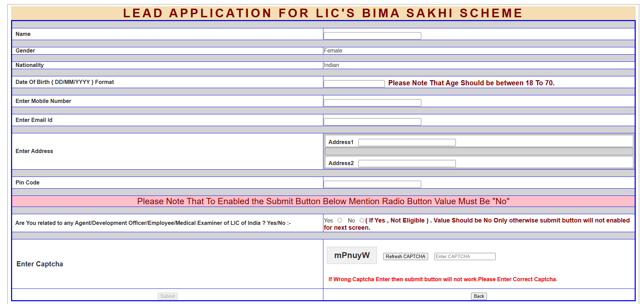
Task: Click the Name text field
Action: [372, 36]
